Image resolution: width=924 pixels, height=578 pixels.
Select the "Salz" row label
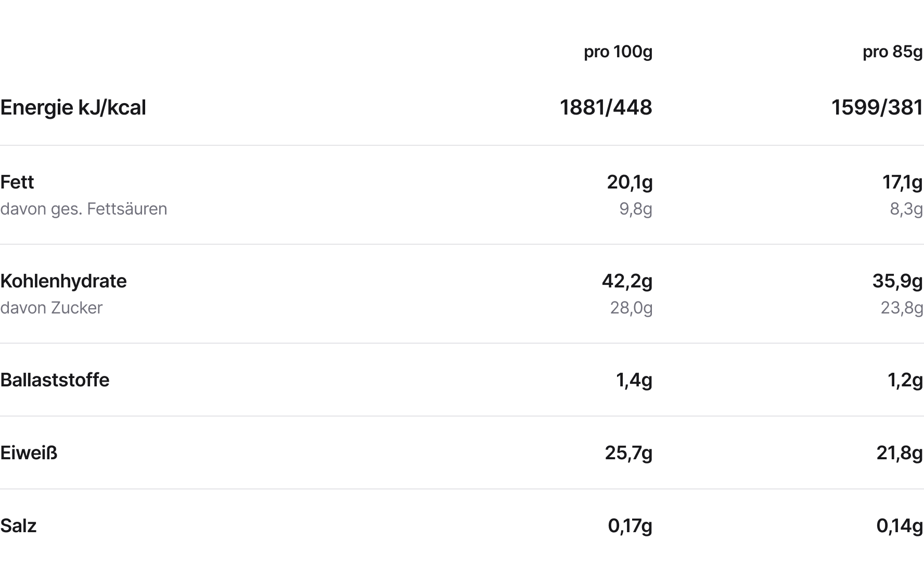click(x=18, y=526)
